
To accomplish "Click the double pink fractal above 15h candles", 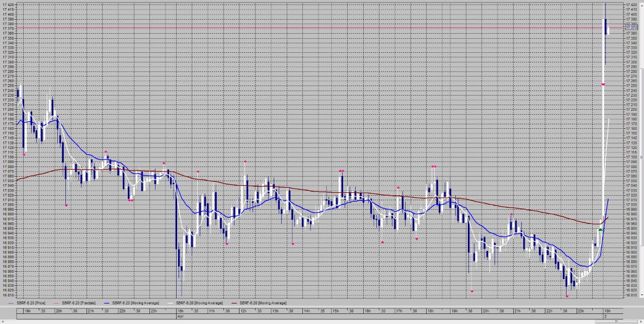I will pyautogui.click(x=341, y=171).
